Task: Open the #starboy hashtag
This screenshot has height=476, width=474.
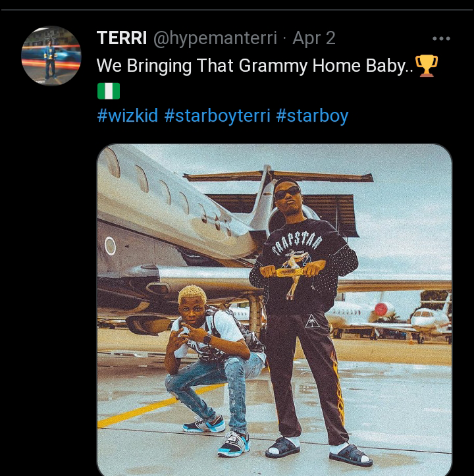Action: tap(312, 116)
